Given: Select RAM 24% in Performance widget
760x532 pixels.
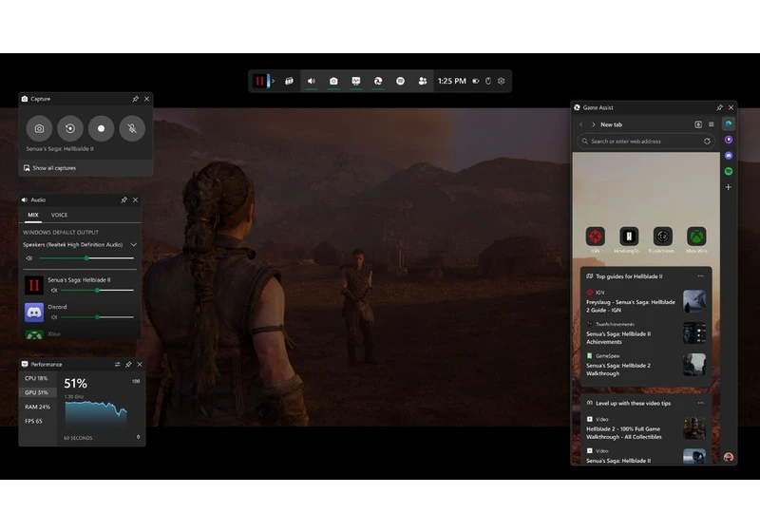Looking at the screenshot, I should [38, 407].
